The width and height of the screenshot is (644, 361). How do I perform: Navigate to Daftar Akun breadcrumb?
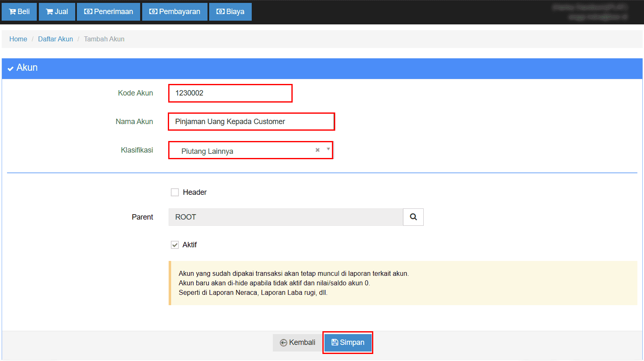(x=55, y=39)
